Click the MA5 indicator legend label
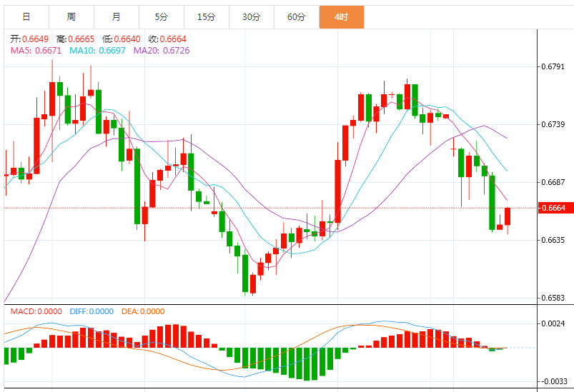The image size is (574, 392). [x=36, y=51]
